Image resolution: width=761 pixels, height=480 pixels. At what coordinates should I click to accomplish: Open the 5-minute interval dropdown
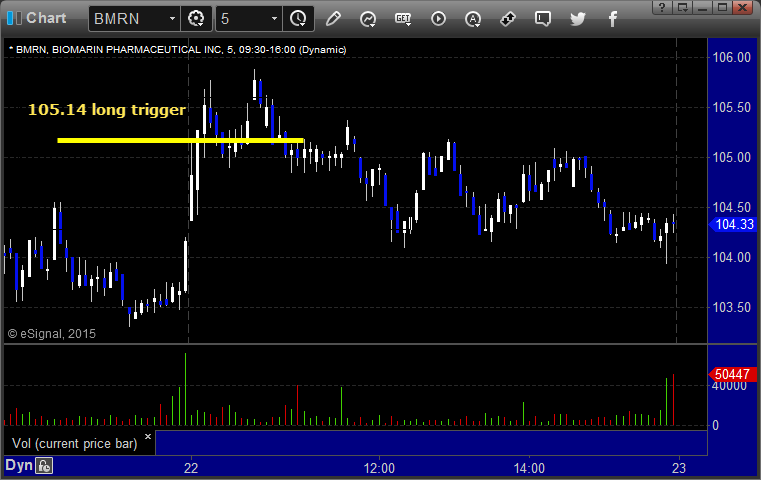coord(274,18)
